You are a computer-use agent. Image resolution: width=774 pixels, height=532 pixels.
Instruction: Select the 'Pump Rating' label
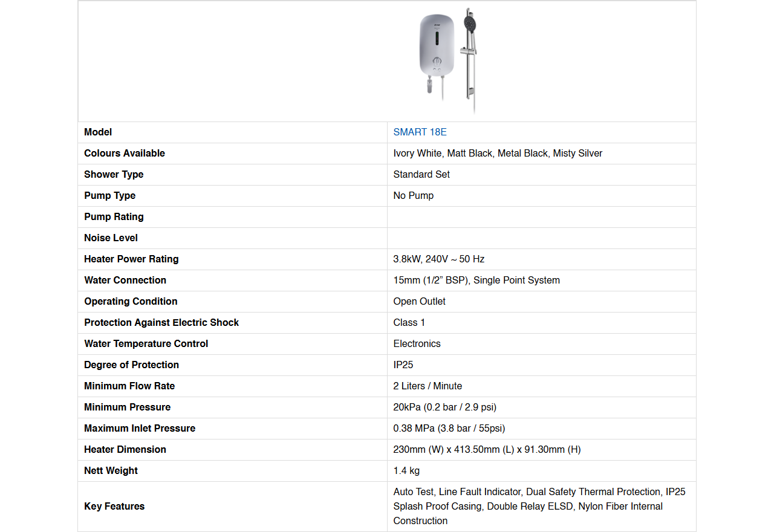point(114,216)
